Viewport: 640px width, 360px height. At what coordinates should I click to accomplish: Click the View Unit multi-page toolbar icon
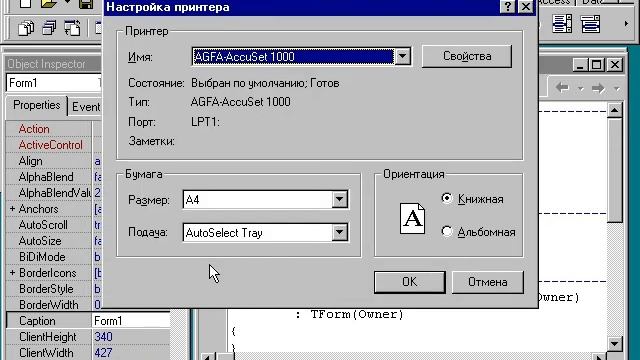[26, 28]
